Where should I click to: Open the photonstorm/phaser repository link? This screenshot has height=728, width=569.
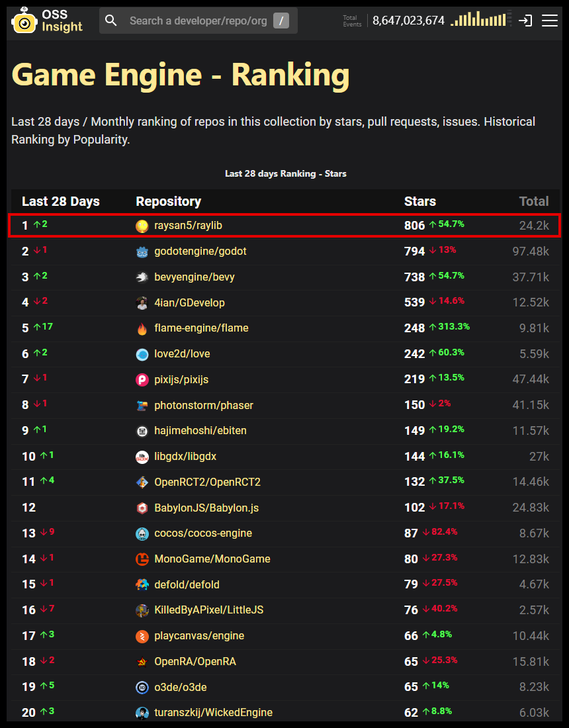pyautogui.click(x=204, y=405)
